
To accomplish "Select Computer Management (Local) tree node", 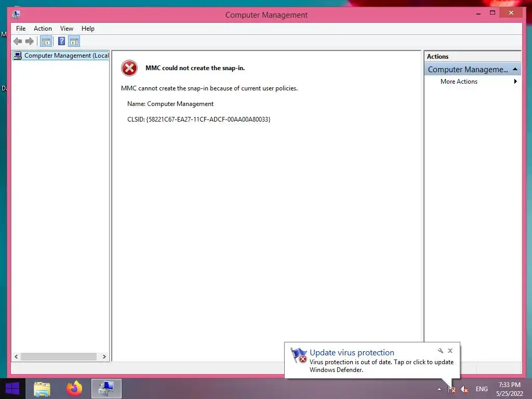I will pos(61,55).
